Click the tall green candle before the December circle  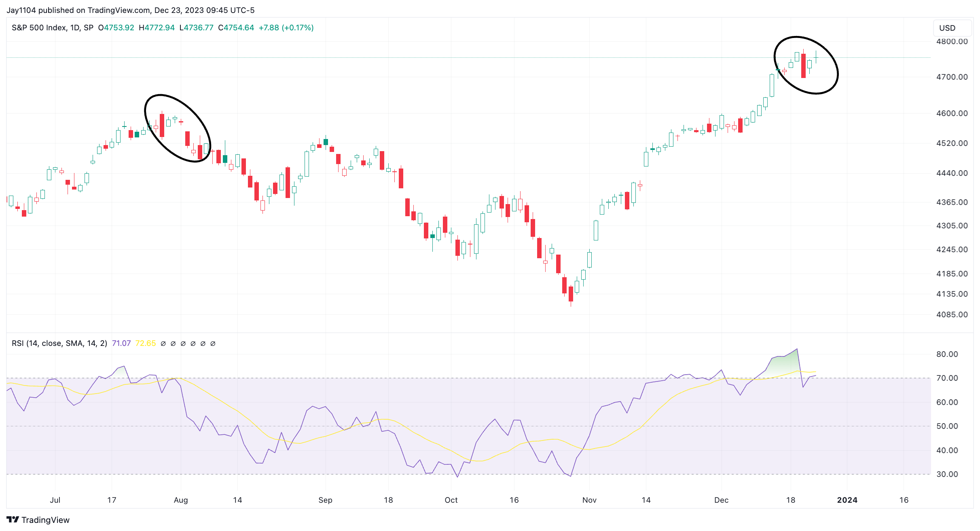click(772, 85)
